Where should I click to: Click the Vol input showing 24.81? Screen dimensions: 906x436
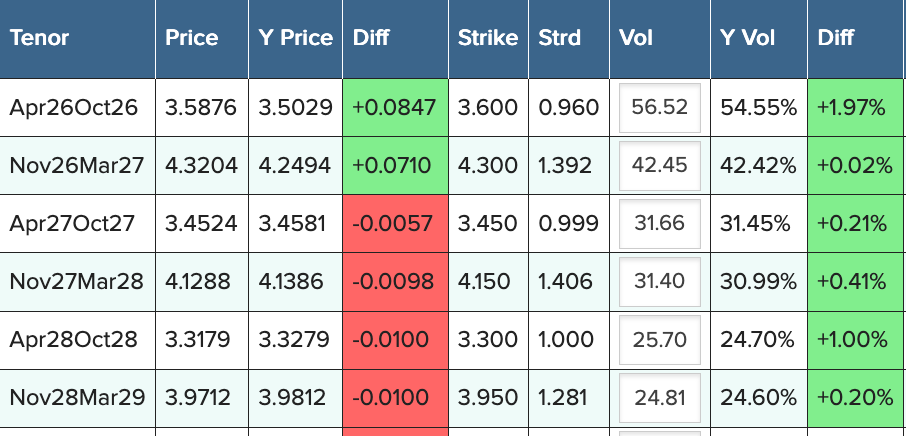(659, 397)
